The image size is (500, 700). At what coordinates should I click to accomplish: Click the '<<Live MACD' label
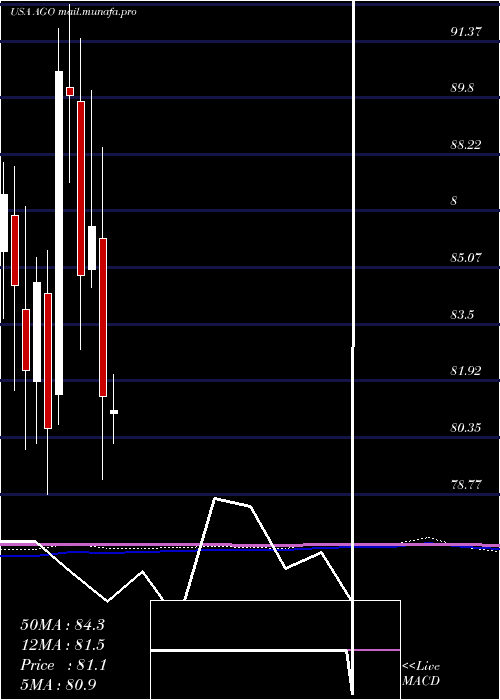coord(421,673)
